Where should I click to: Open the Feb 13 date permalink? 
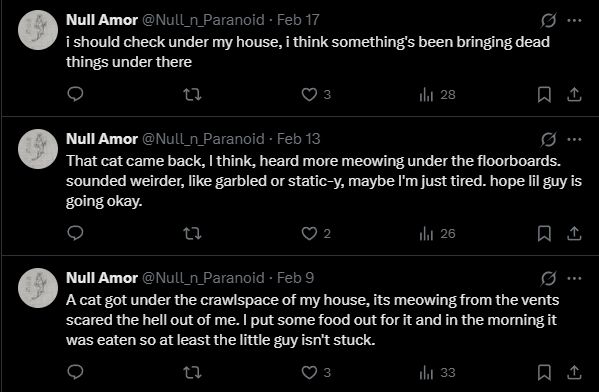coord(298,139)
